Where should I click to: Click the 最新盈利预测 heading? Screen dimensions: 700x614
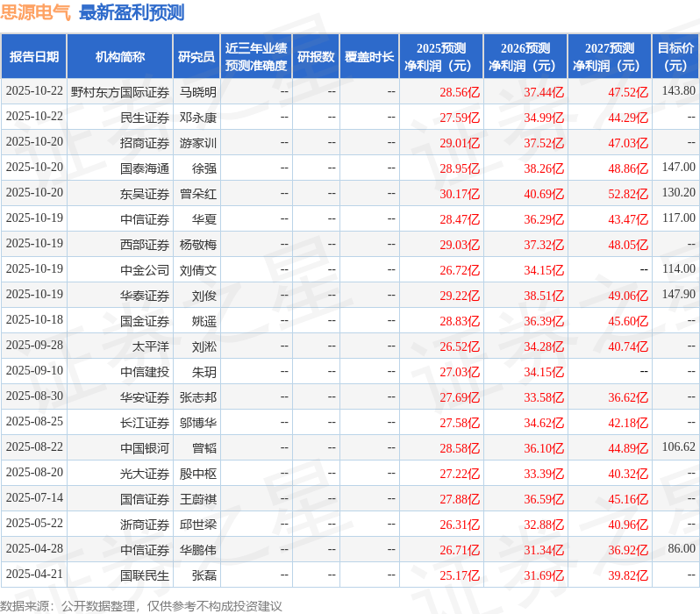[x=132, y=12]
